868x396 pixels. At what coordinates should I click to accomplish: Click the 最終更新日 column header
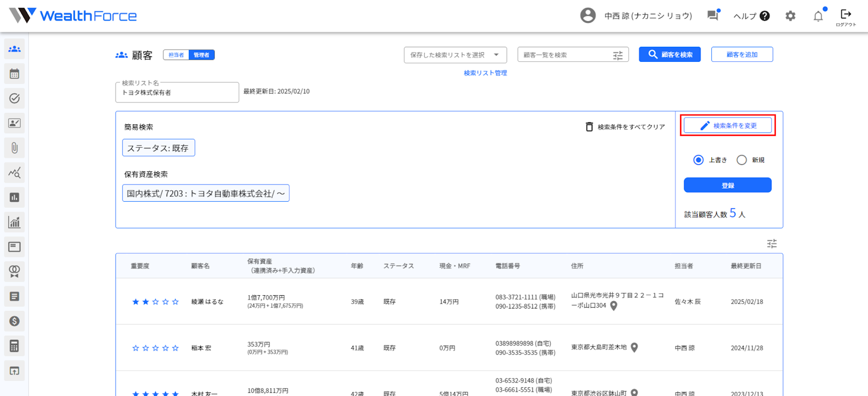click(x=746, y=266)
